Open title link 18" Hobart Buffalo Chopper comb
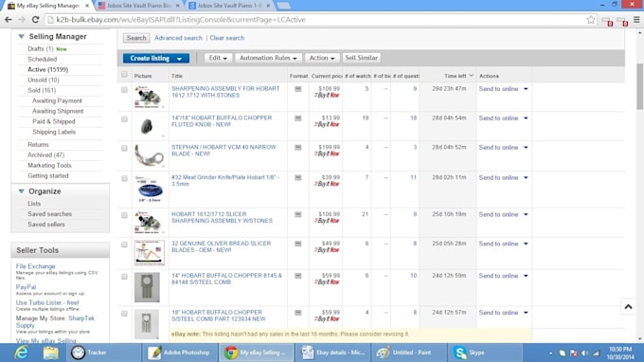The width and height of the screenshot is (644, 362). coord(219,316)
